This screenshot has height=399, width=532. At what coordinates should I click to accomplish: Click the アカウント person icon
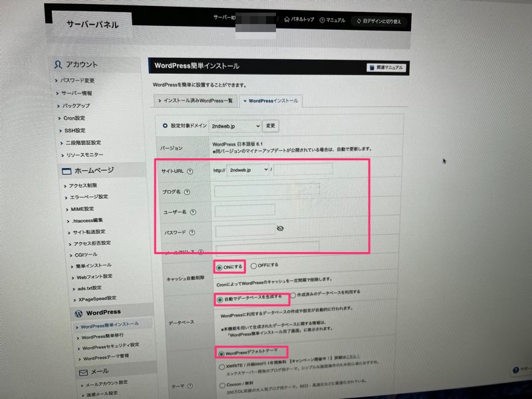tap(58, 65)
